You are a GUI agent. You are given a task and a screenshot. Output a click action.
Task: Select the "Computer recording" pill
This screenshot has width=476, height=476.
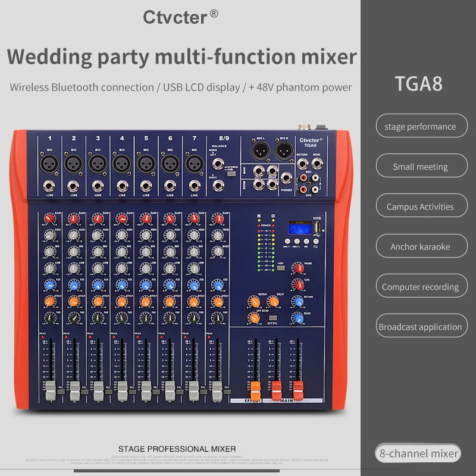pos(421,286)
